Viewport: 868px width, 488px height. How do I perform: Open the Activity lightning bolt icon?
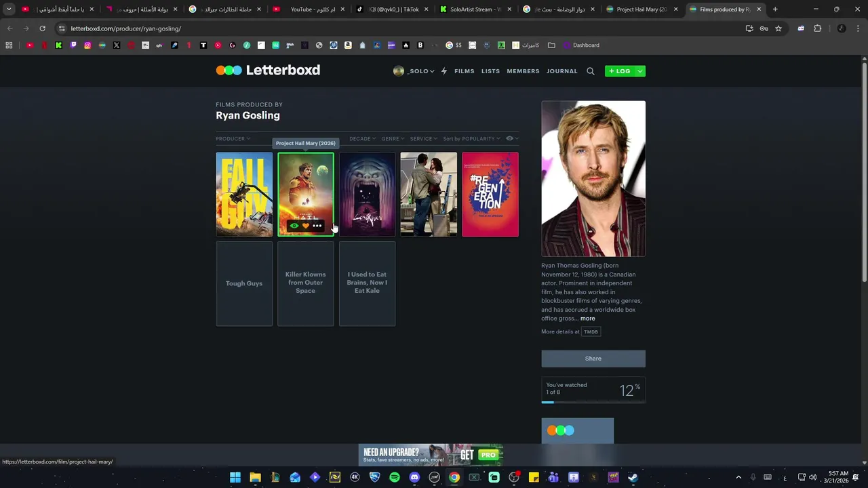(x=444, y=71)
